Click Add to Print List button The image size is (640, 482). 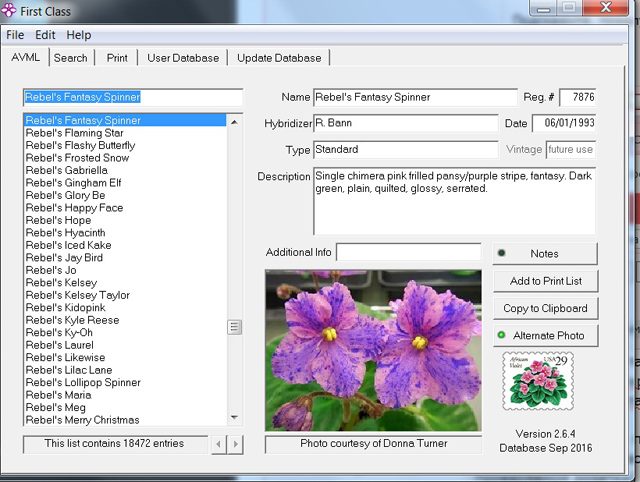pos(546,281)
